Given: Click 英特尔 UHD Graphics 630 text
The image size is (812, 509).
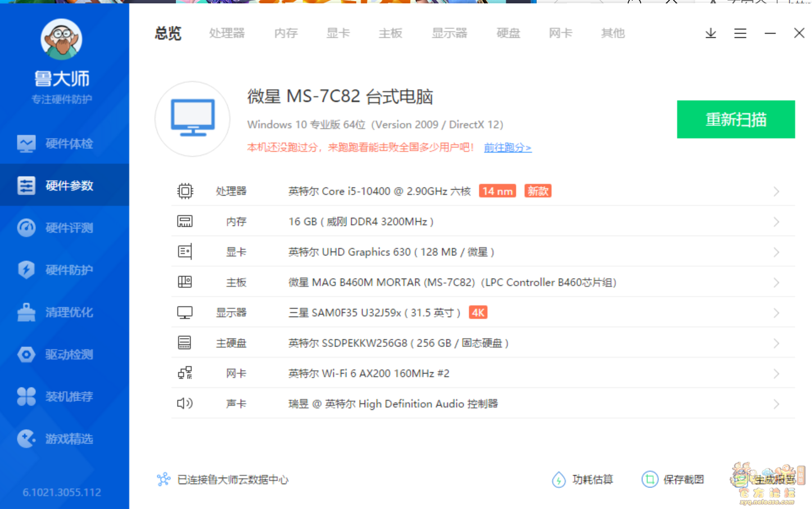Looking at the screenshot, I should tap(391, 252).
